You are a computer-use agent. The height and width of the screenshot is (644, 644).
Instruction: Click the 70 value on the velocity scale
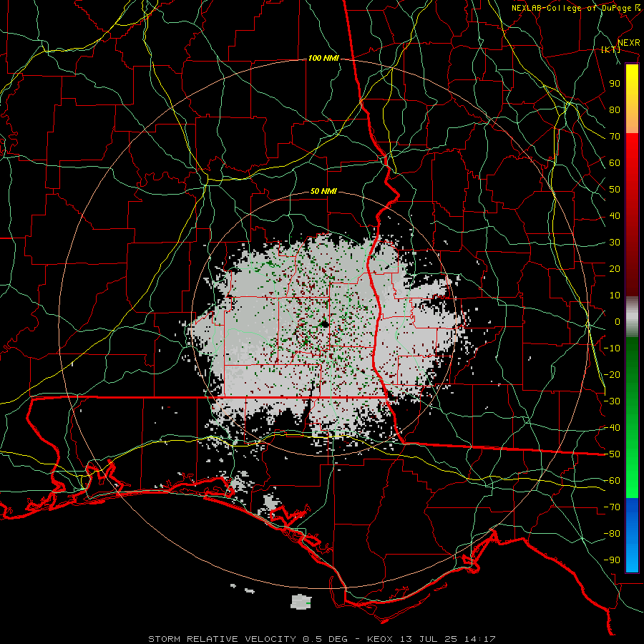615,137
